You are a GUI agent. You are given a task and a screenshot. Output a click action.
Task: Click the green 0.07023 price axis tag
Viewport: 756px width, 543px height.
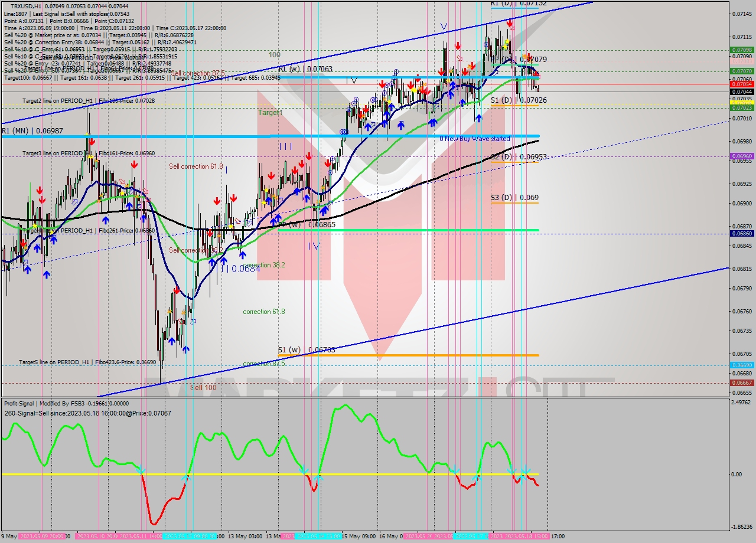pos(742,107)
